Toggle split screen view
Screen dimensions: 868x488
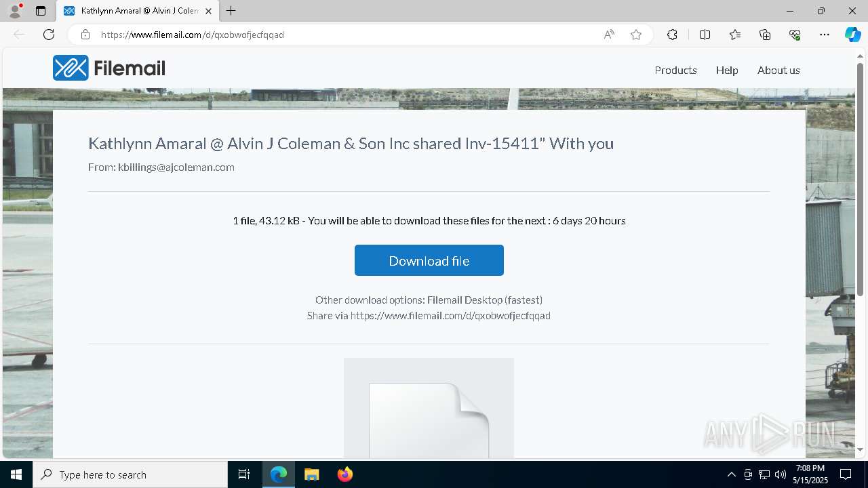pyautogui.click(x=705, y=35)
